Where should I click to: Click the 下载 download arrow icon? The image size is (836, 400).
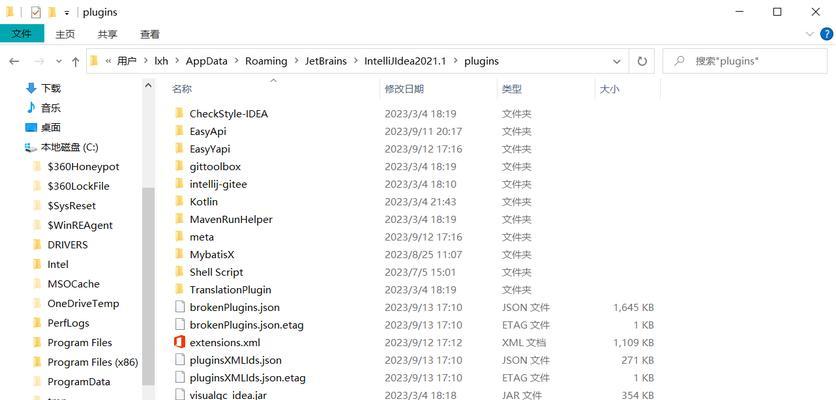pyautogui.click(x=31, y=89)
